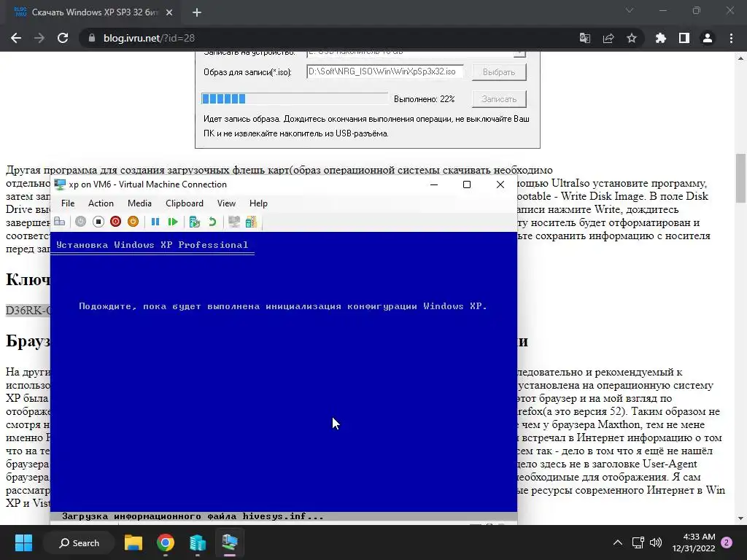Click the hivesys.inf loading status text
Image resolution: width=747 pixels, height=560 pixels.
click(193, 516)
